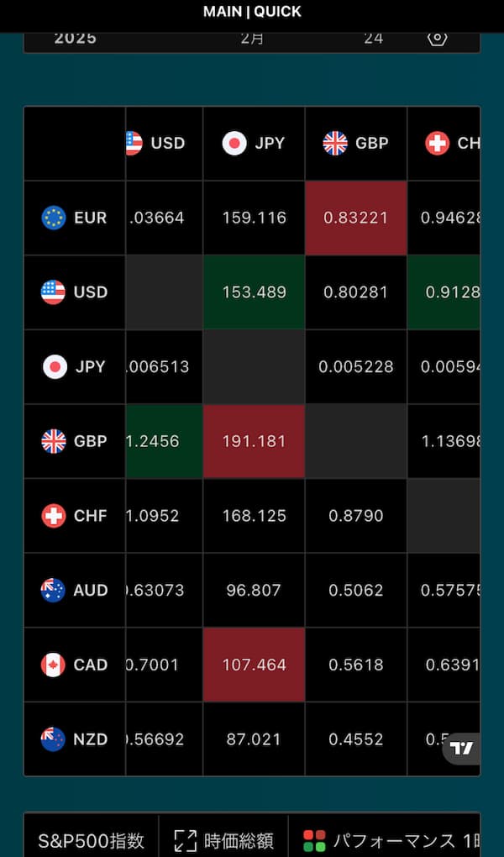This screenshot has width=504, height=857.
Task: Switch to the 時価総額 tab
Action: click(x=239, y=840)
